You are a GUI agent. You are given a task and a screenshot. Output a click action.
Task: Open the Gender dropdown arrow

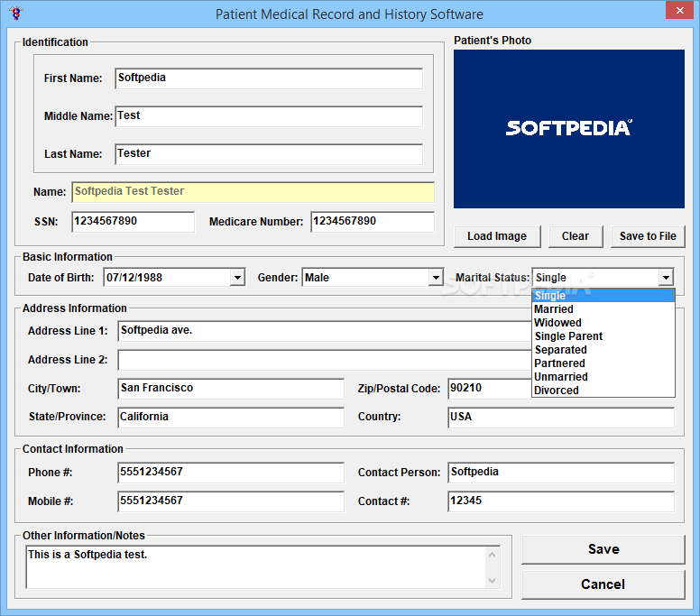click(436, 278)
